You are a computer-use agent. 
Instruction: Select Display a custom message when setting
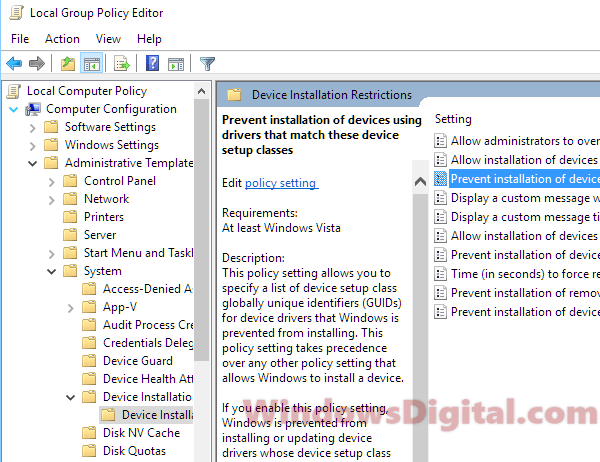[x=525, y=198]
